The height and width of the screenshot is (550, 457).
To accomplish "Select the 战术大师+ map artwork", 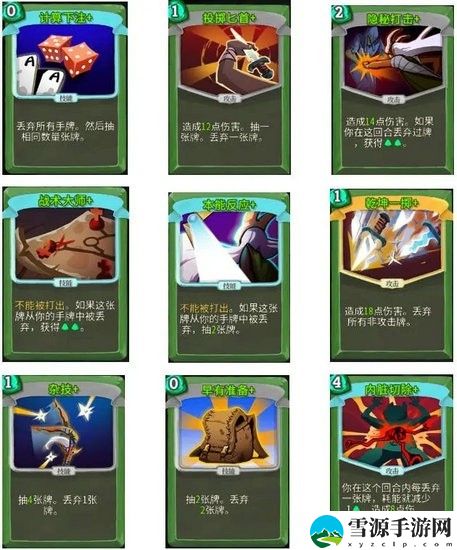I will pyautogui.click(x=66, y=244).
